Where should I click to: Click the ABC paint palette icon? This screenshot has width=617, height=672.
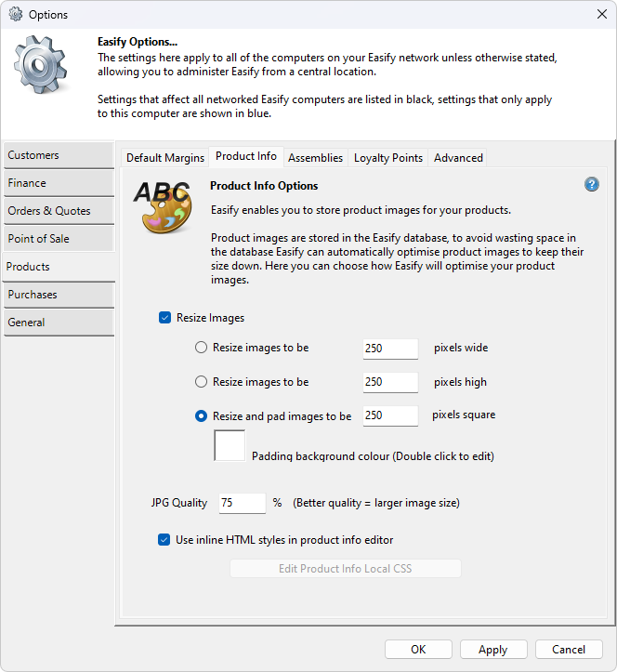coord(162,206)
